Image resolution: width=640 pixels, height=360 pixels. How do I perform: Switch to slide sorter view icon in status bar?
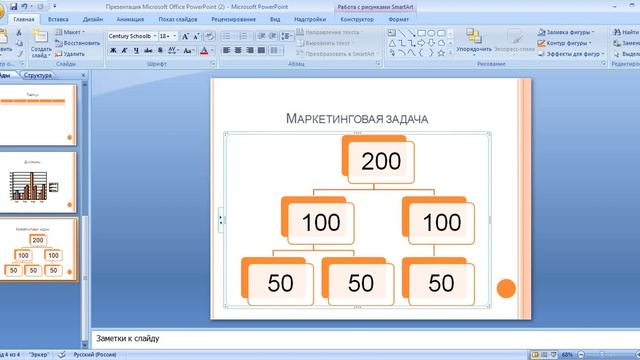pos(544,355)
